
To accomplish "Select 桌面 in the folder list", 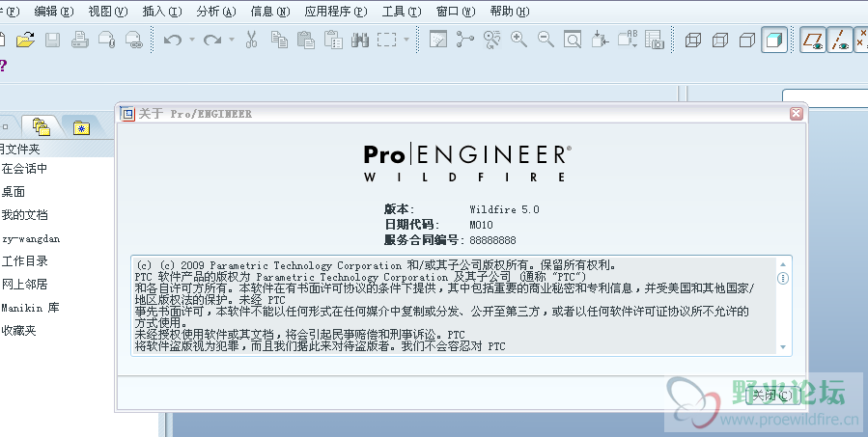I will 14,192.
